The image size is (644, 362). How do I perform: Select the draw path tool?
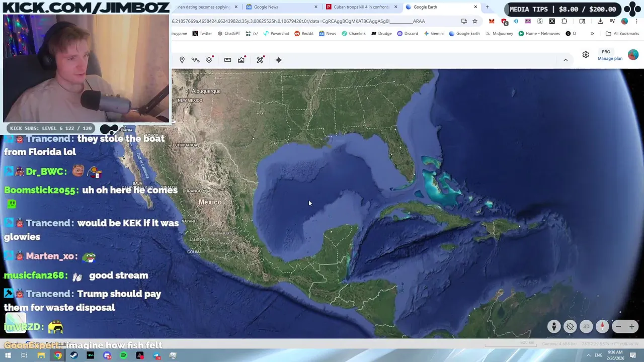coord(195,60)
